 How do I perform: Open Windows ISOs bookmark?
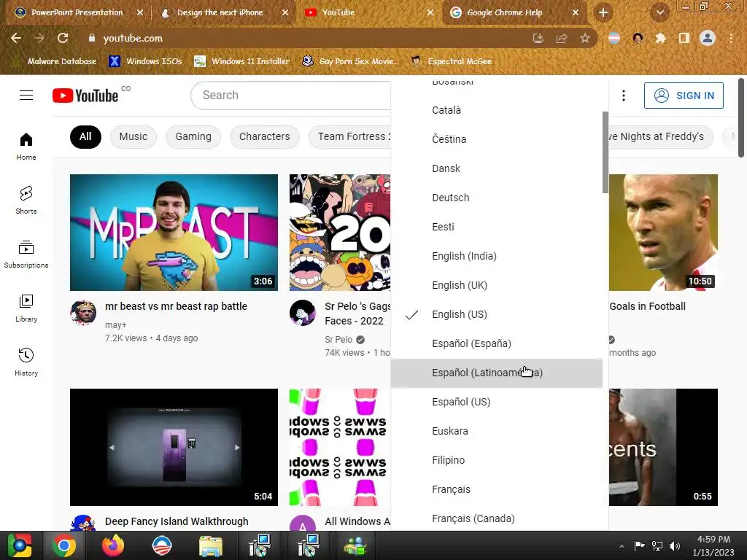click(x=145, y=61)
